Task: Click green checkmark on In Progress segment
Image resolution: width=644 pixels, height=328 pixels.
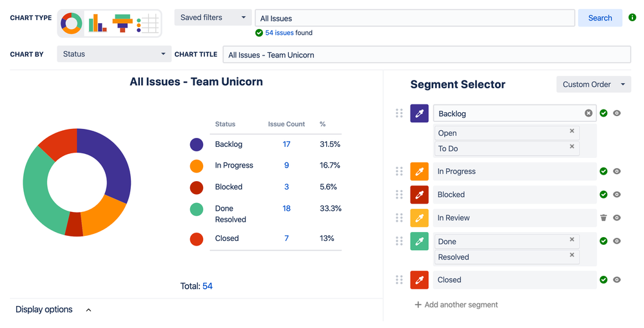Action: 603,171
